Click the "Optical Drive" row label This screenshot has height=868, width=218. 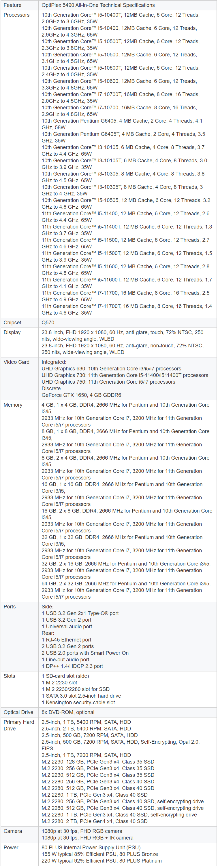pos(18,712)
